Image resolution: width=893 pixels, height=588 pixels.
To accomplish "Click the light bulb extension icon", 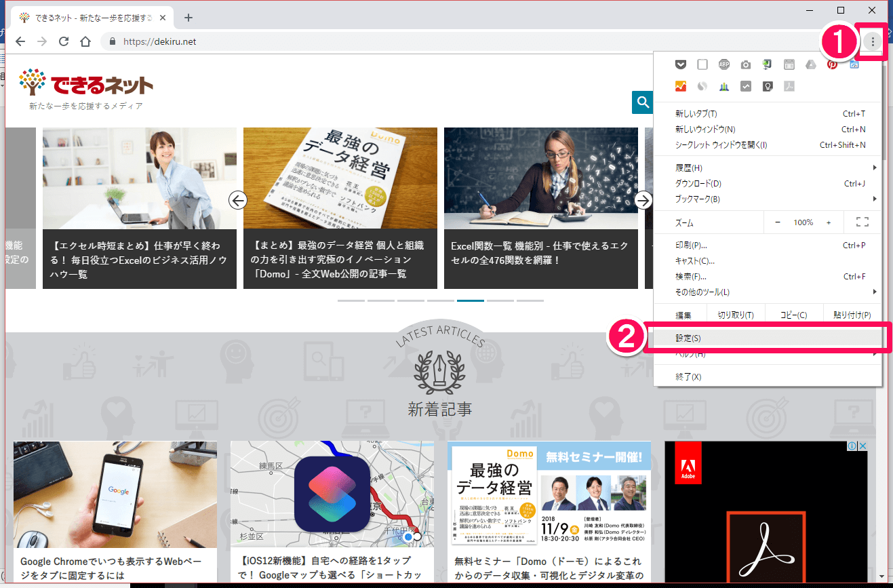I will [767, 86].
